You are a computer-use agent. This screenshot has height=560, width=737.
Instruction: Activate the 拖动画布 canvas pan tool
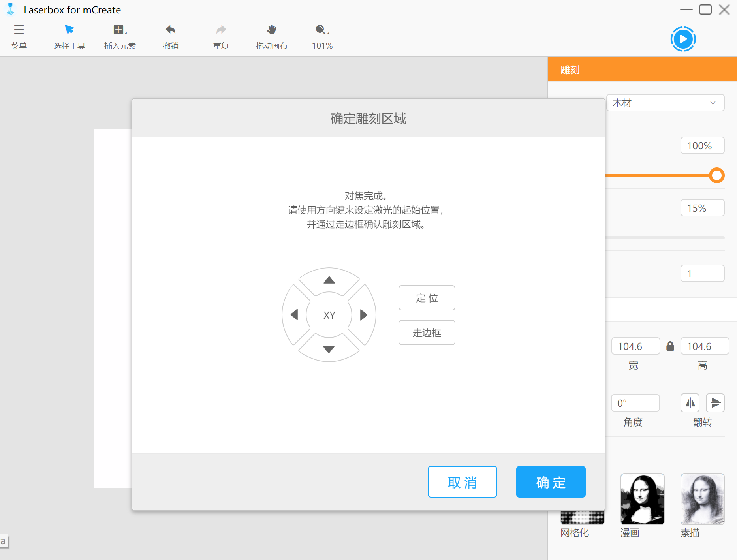tap(271, 36)
